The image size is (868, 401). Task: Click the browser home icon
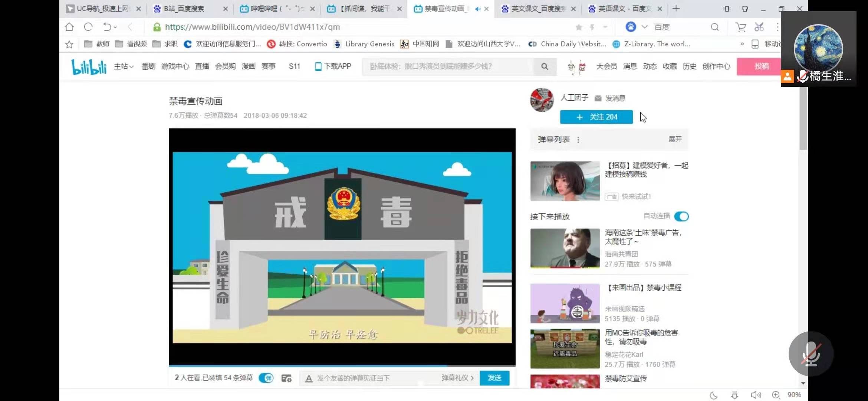point(69,27)
